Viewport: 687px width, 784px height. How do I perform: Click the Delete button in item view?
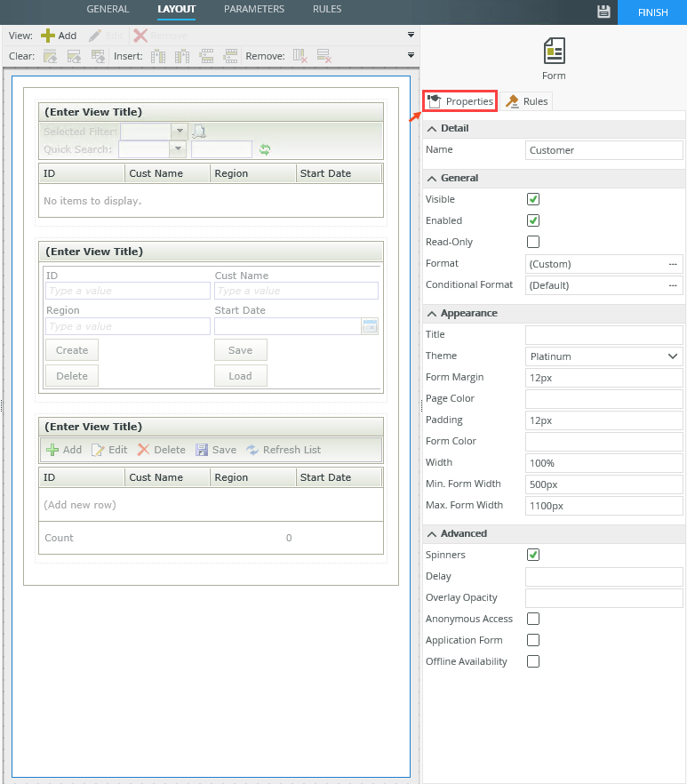point(72,375)
